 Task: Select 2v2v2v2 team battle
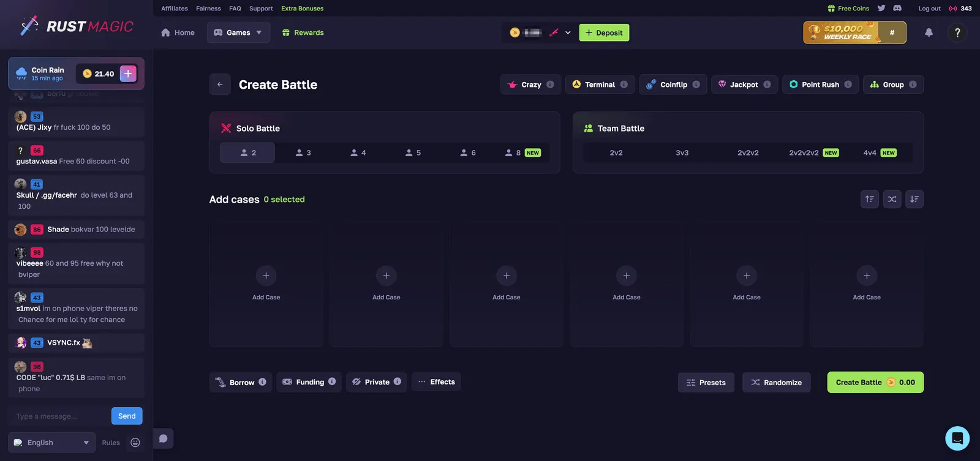(x=813, y=152)
